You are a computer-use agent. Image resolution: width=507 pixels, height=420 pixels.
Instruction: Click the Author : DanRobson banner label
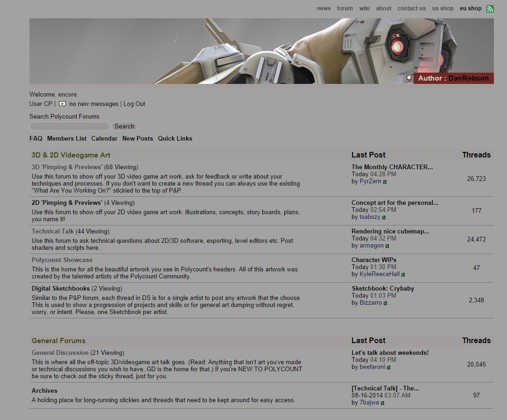pos(454,78)
